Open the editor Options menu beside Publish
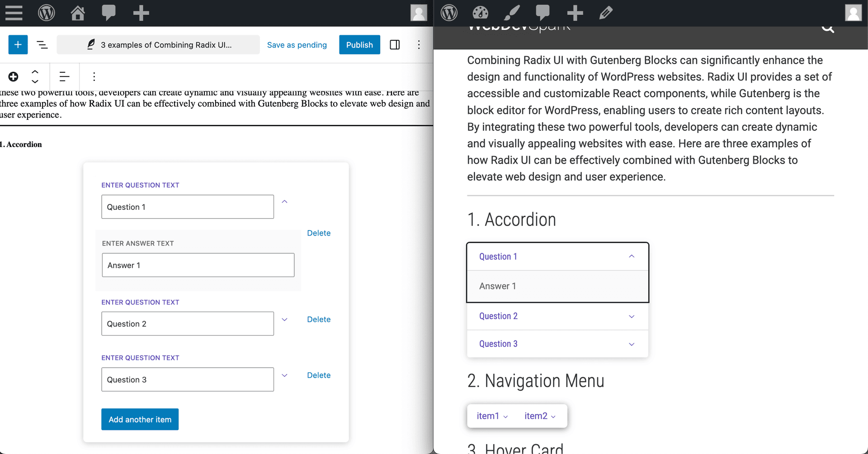868x454 pixels. click(x=419, y=45)
